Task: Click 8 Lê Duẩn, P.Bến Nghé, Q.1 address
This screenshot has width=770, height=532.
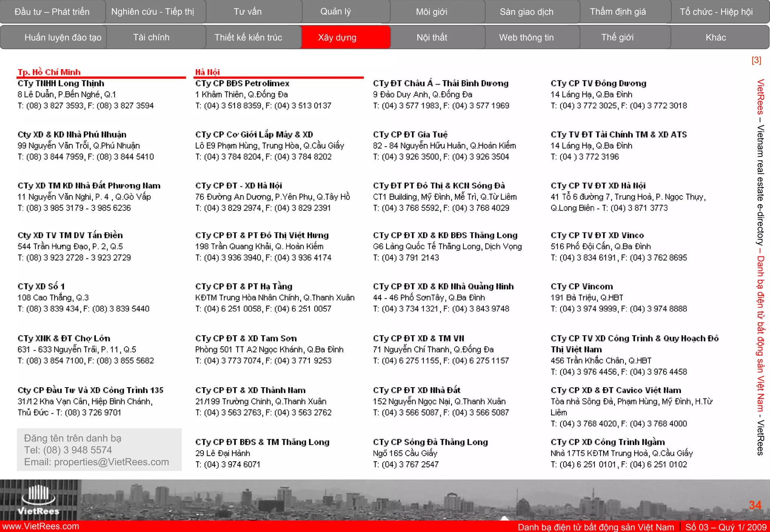Action: pyautogui.click(x=67, y=94)
